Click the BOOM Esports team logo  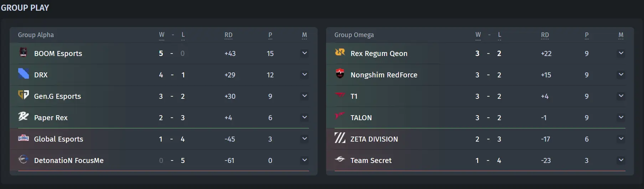24,52
